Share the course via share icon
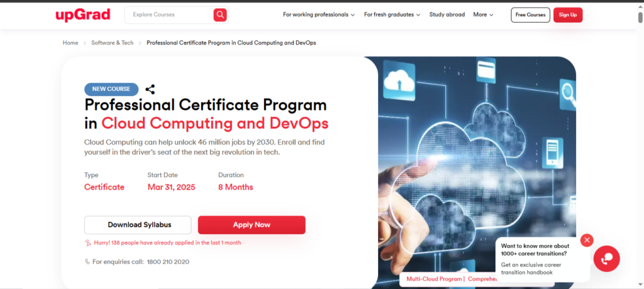This screenshot has width=644, height=289. [150, 89]
